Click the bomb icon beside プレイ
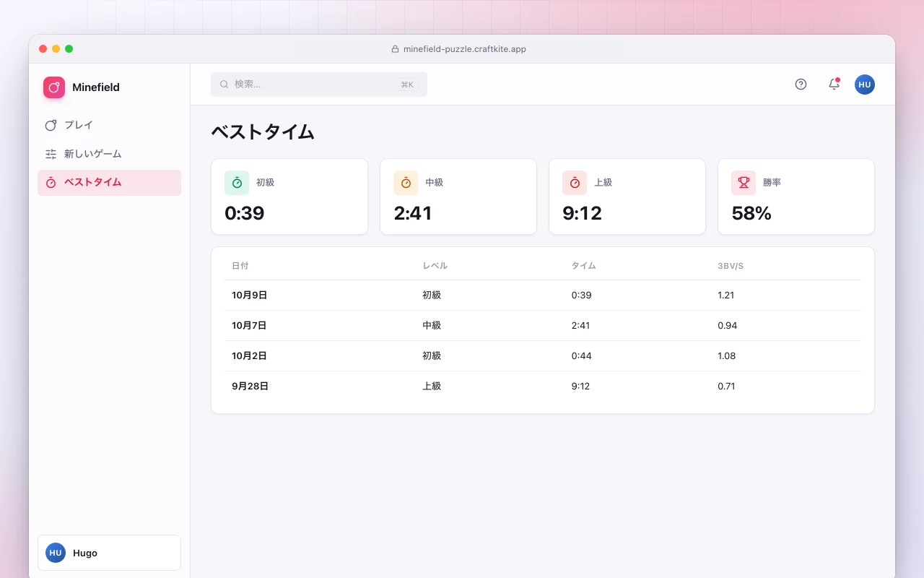Viewport: 924px width, 578px height. [x=51, y=125]
